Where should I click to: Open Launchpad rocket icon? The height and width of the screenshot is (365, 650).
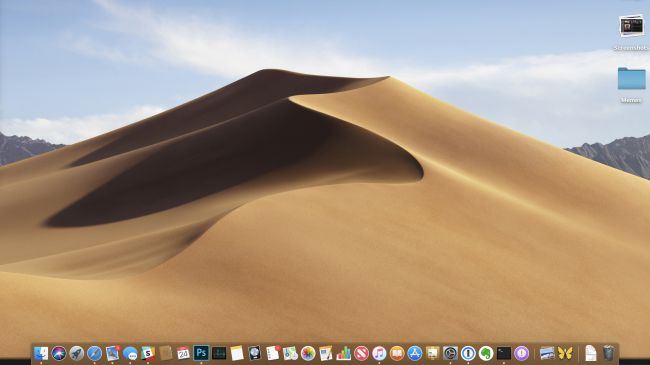[77, 353]
